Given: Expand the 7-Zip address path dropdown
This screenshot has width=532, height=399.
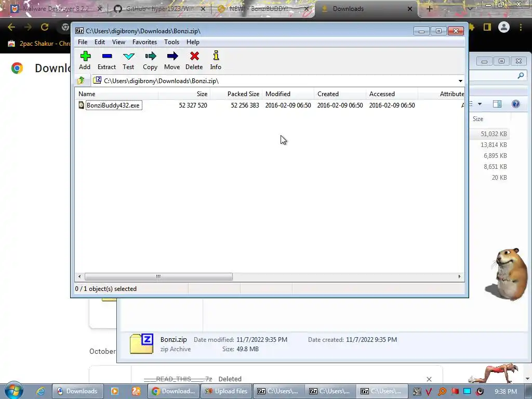Looking at the screenshot, I should click(460, 81).
